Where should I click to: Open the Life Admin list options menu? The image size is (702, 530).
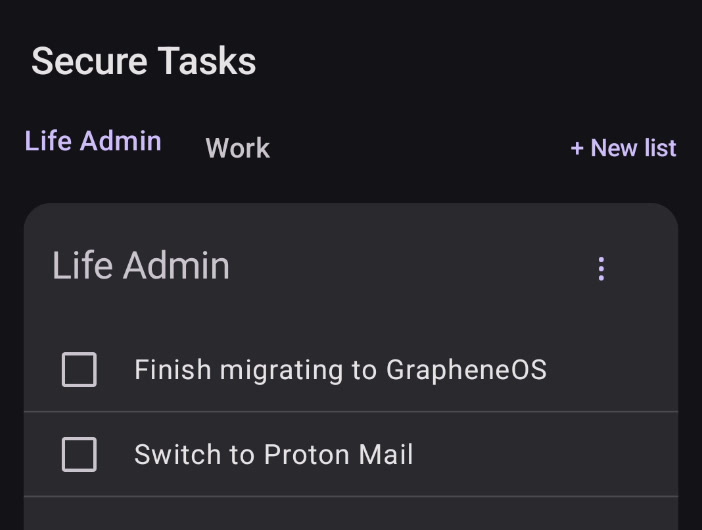click(601, 269)
